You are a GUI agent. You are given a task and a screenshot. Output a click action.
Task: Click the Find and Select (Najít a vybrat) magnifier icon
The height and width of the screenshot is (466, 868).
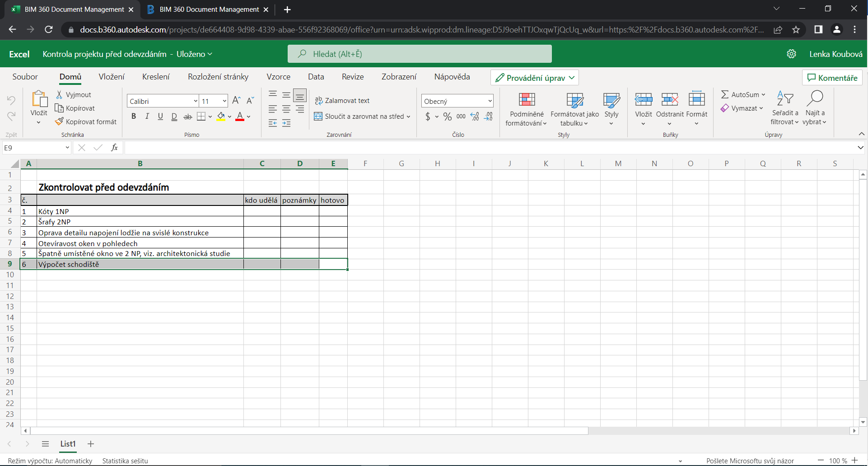[x=815, y=98]
